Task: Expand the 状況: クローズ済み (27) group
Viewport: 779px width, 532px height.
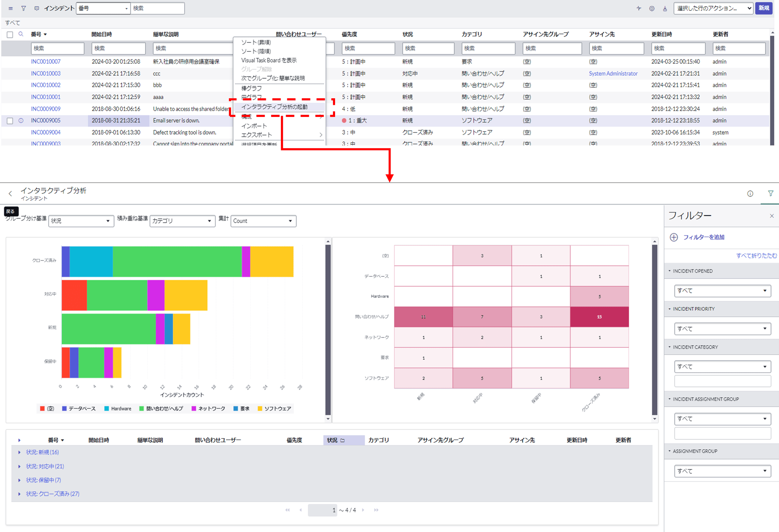Action: (19, 494)
